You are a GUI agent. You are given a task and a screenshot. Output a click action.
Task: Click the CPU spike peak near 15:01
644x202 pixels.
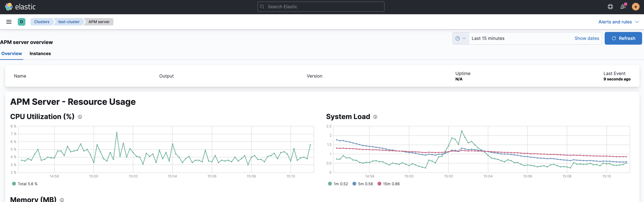click(117, 132)
